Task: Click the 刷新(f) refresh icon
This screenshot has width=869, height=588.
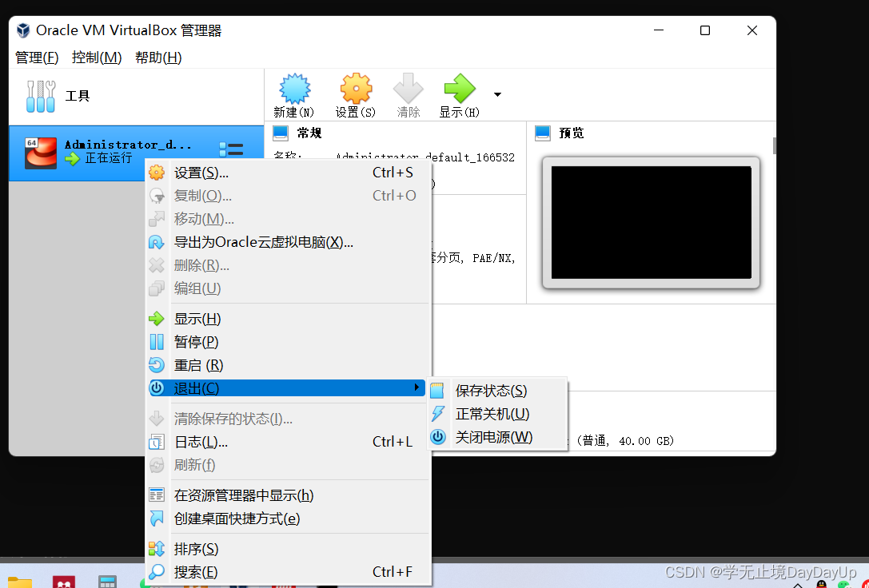Action: pos(157,465)
